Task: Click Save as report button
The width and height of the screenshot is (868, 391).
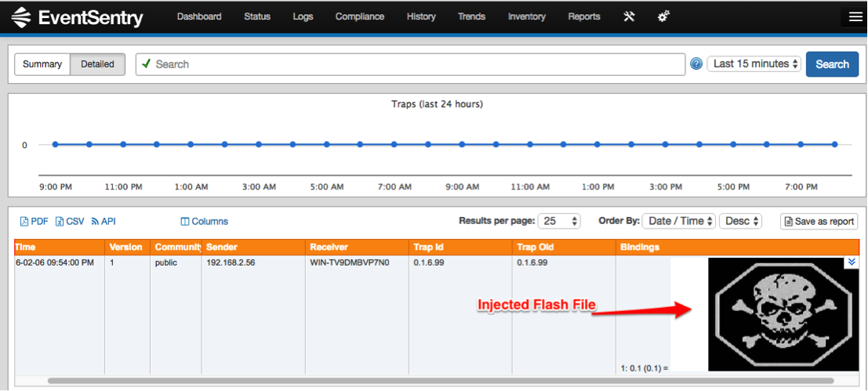Action: tap(819, 221)
